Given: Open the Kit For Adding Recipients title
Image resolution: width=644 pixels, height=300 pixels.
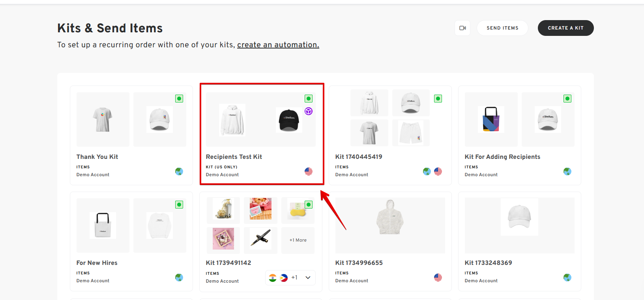Looking at the screenshot, I should 502,157.
